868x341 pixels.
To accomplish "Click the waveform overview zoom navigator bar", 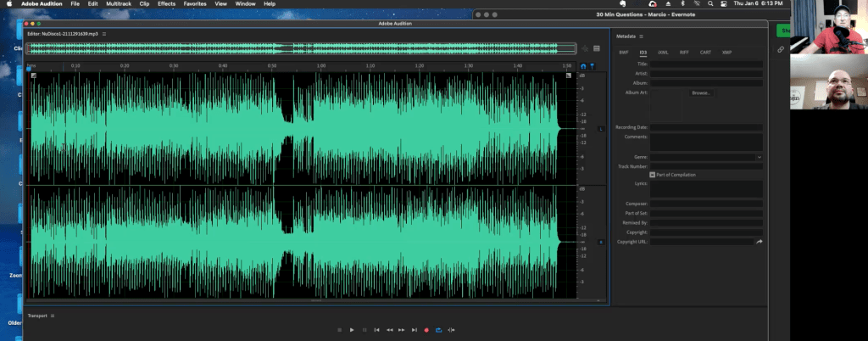I will pyautogui.click(x=302, y=49).
